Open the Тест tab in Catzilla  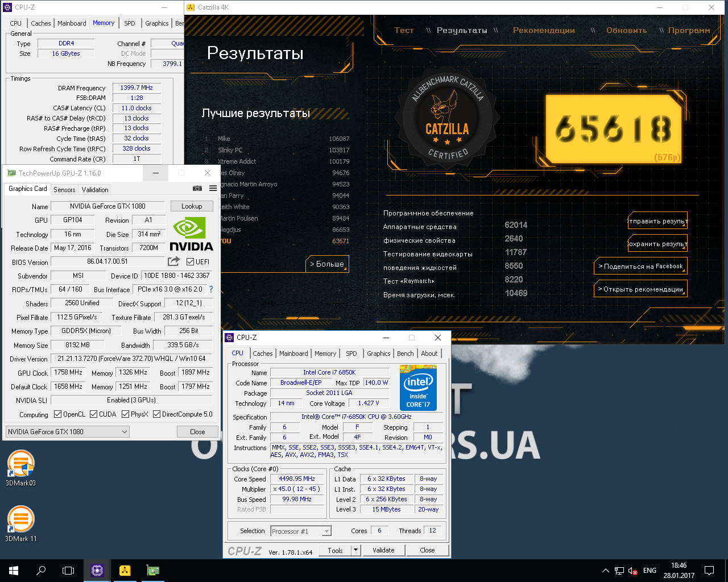pyautogui.click(x=404, y=30)
